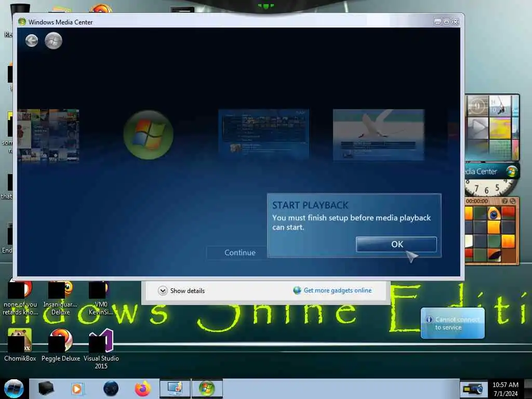Viewport: 532px width, 399px height.
Task: Click the dark globe taskbar icon
Action: [x=111, y=389]
